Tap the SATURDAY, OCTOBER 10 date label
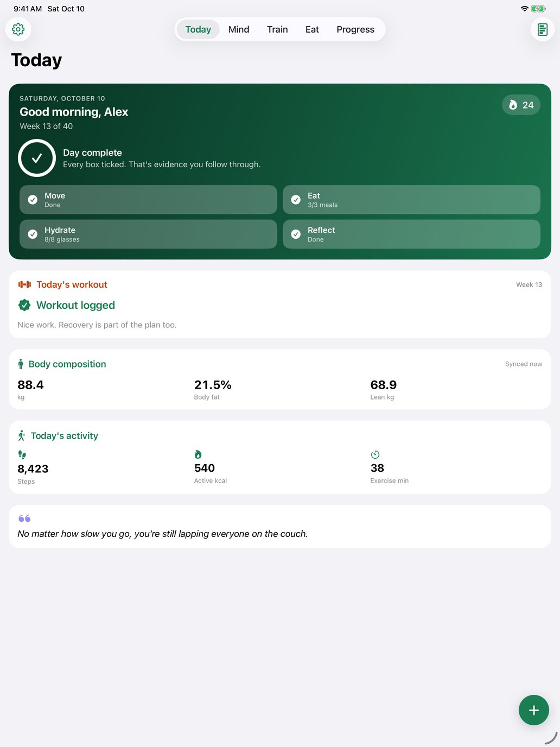 coord(62,98)
